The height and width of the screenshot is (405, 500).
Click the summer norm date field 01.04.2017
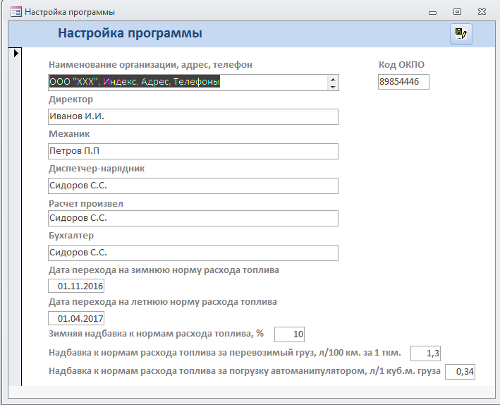(x=76, y=318)
